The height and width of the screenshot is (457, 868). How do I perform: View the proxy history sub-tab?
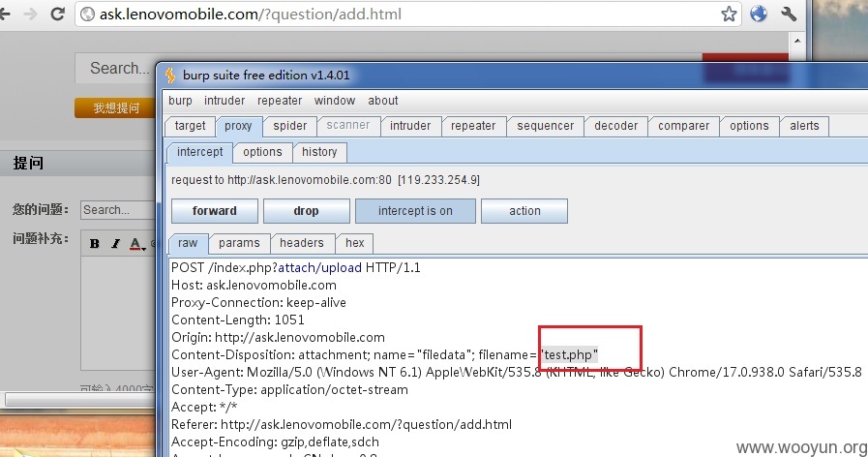[319, 152]
